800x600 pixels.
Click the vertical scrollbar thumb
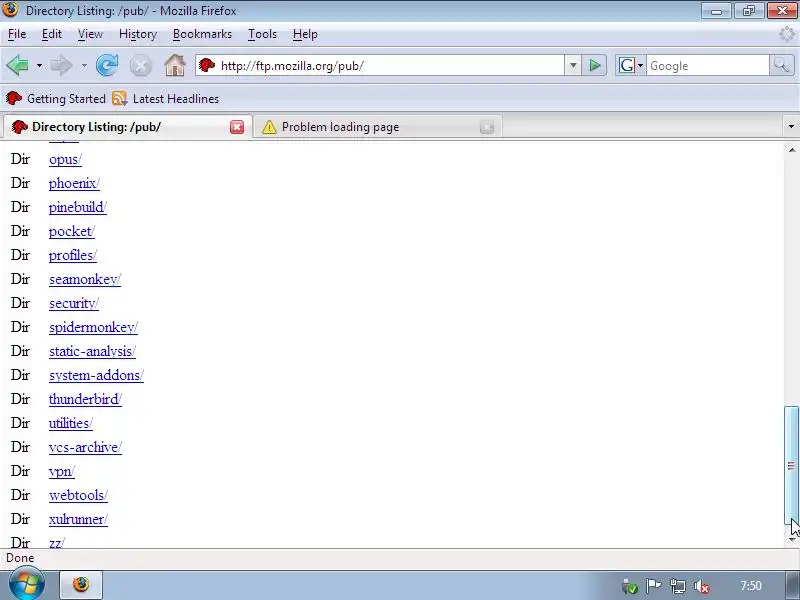pyautogui.click(x=791, y=465)
